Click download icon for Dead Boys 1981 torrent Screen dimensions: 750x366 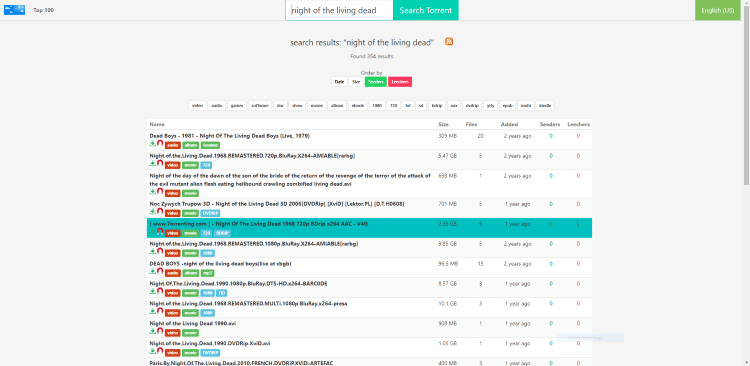pos(153,144)
